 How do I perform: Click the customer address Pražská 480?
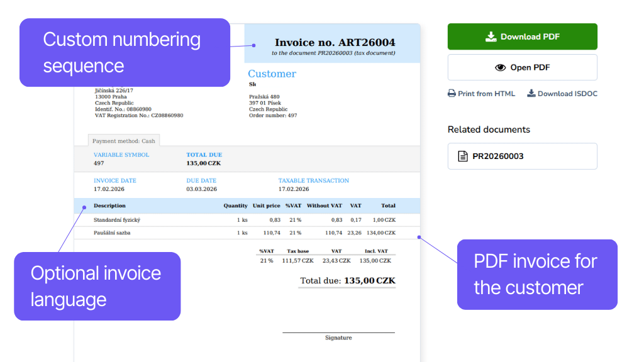point(264,97)
